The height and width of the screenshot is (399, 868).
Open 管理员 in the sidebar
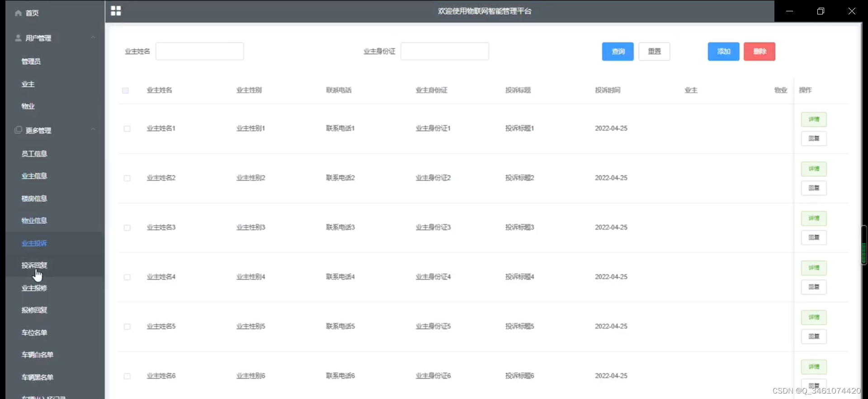click(x=31, y=61)
